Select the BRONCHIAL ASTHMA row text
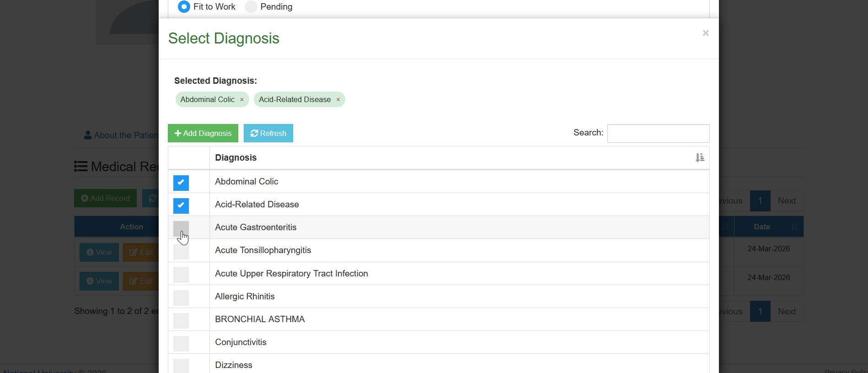868x373 pixels. 260,319
